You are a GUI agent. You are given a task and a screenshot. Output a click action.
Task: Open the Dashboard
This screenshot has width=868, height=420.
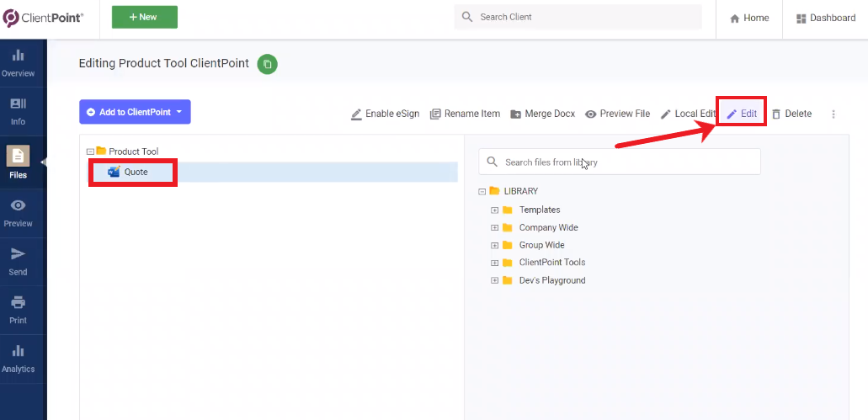825,19
